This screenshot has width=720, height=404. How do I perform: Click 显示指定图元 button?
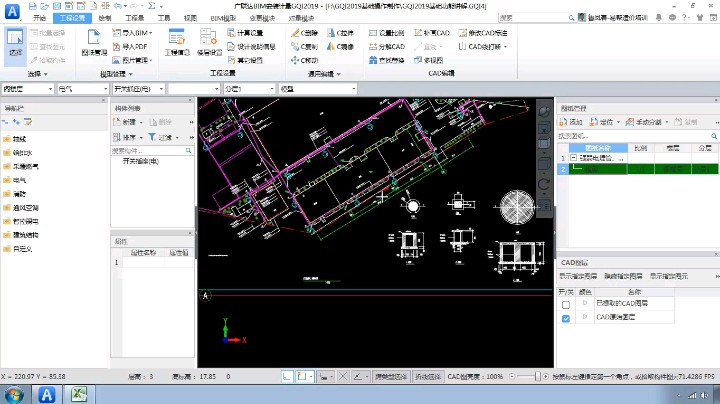tap(669, 276)
